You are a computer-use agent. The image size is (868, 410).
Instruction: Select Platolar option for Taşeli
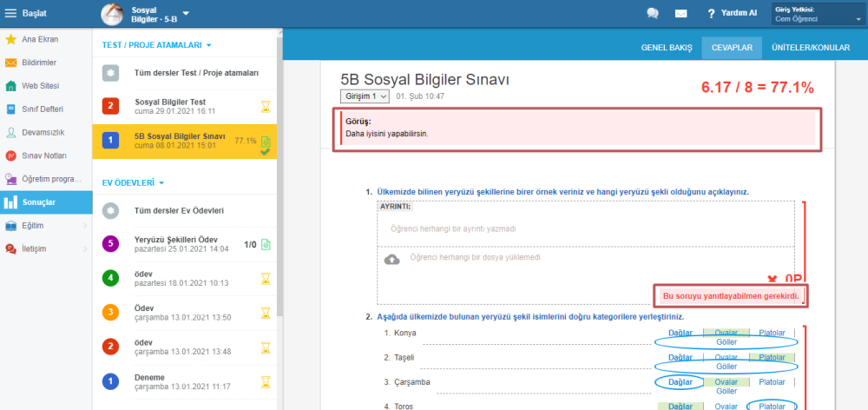[x=772, y=357]
